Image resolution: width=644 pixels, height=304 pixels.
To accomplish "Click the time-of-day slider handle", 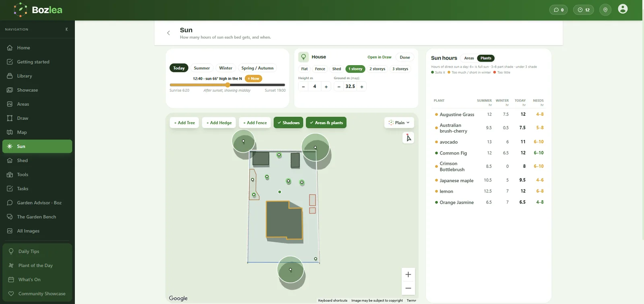I will point(228,85).
